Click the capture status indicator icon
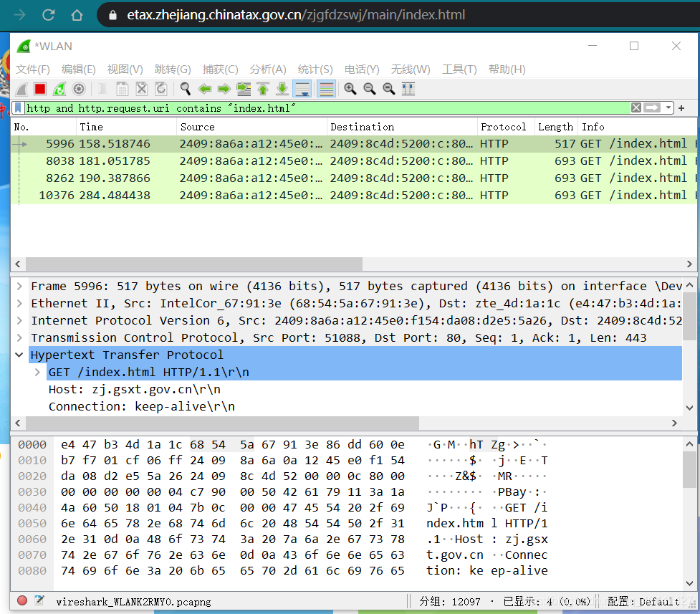This screenshot has width=700, height=614. coord(22,601)
